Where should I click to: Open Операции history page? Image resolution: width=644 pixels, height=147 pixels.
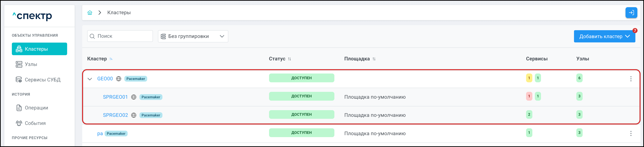[x=36, y=108]
